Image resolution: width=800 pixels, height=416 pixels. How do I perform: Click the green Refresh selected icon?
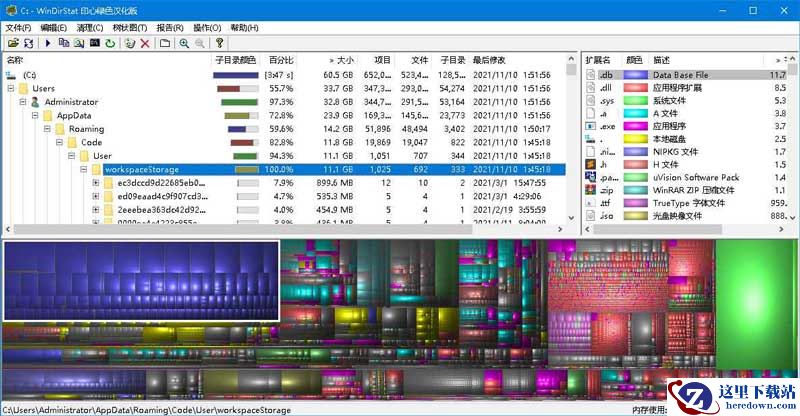pos(109,44)
